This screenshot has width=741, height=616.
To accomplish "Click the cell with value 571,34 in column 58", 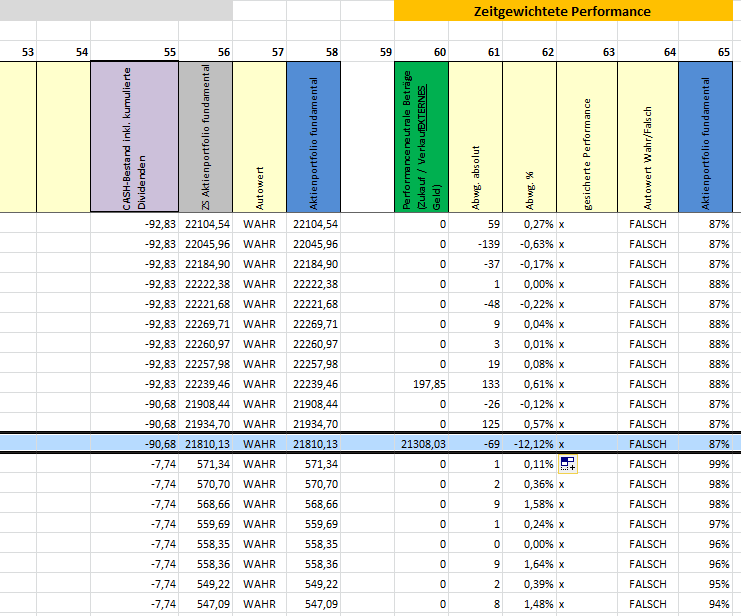I will click(313, 464).
